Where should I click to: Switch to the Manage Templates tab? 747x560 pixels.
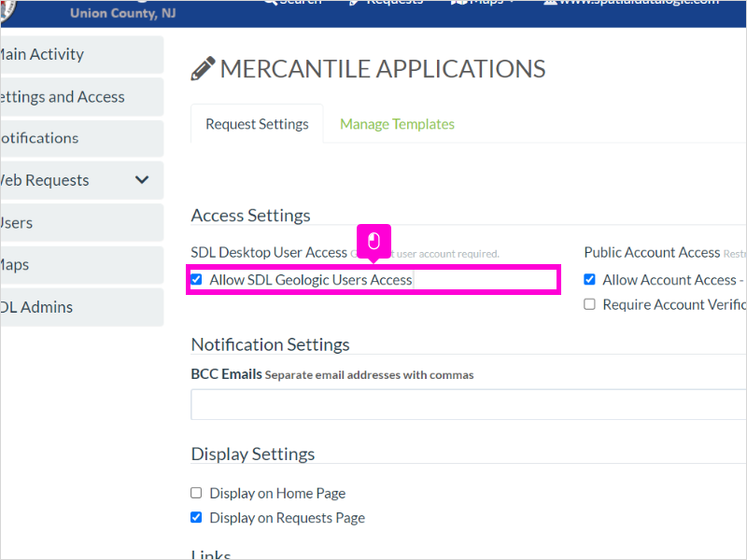[398, 124]
